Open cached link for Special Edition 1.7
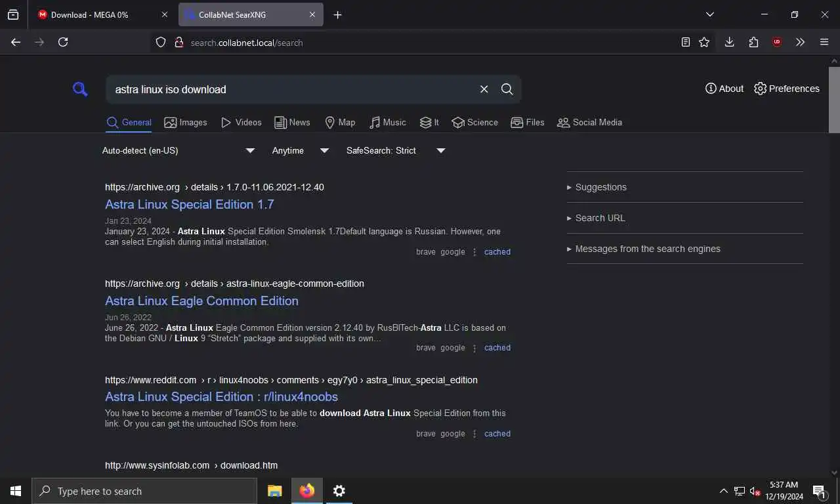Viewport: 840px width, 504px height. coord(497,252)
